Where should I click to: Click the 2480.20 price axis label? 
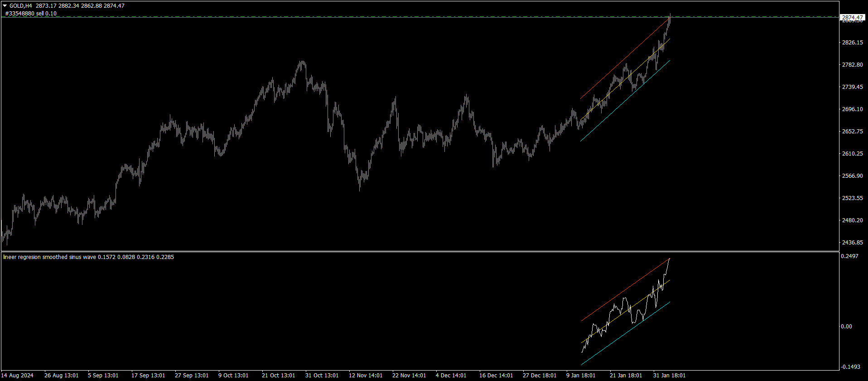[x=852, y=220]
